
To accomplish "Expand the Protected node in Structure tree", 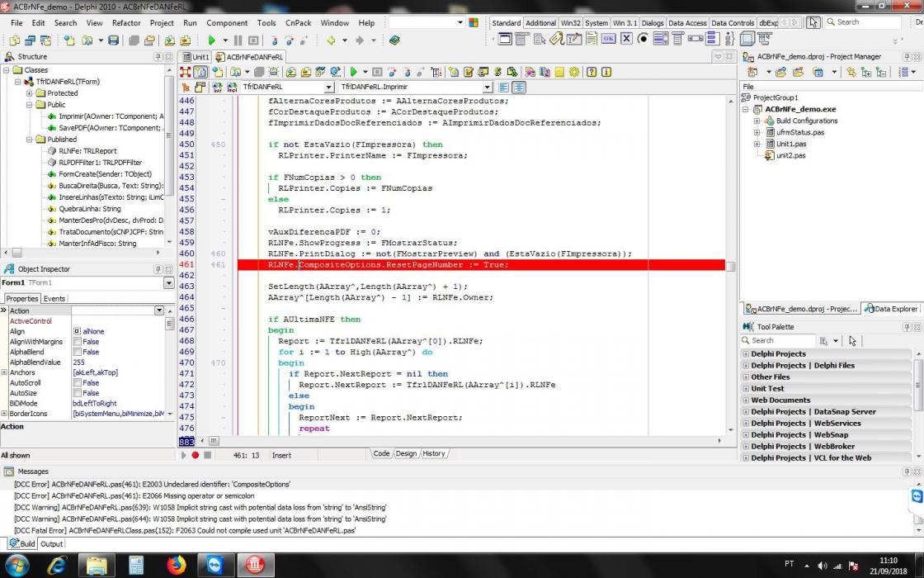I will point(29,93).
